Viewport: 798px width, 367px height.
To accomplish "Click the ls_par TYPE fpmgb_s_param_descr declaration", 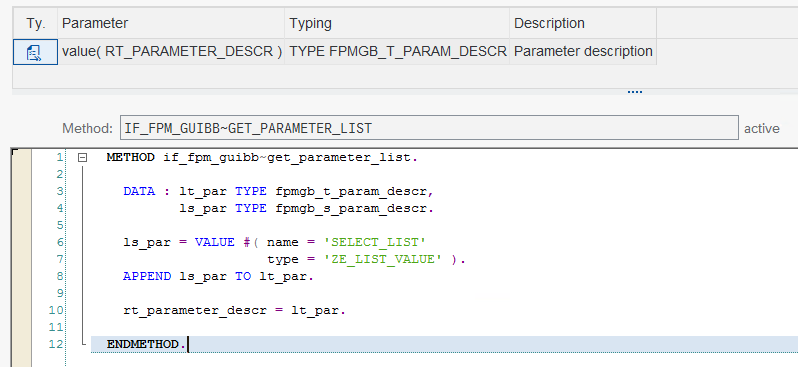I will click(x=306, y=208).
